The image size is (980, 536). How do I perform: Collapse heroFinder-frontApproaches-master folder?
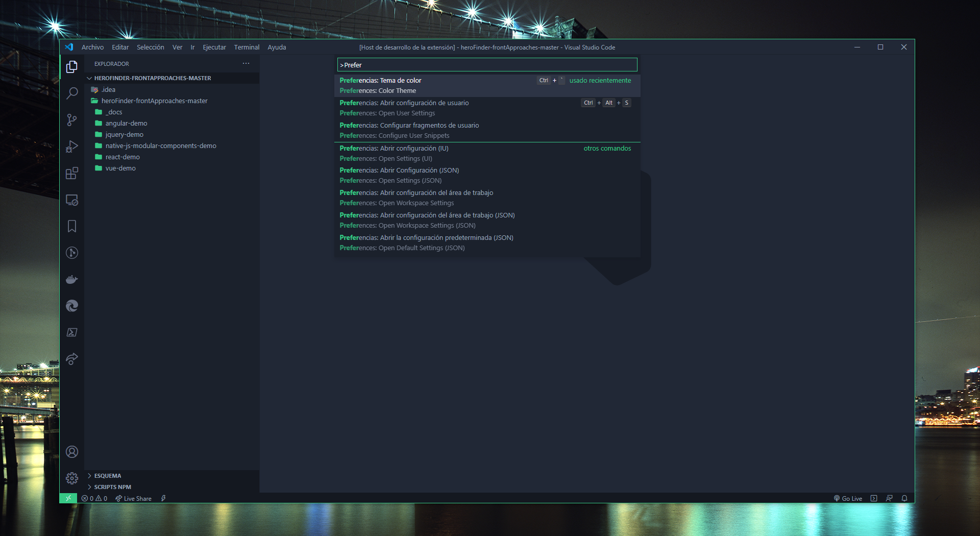click(172, 101)
